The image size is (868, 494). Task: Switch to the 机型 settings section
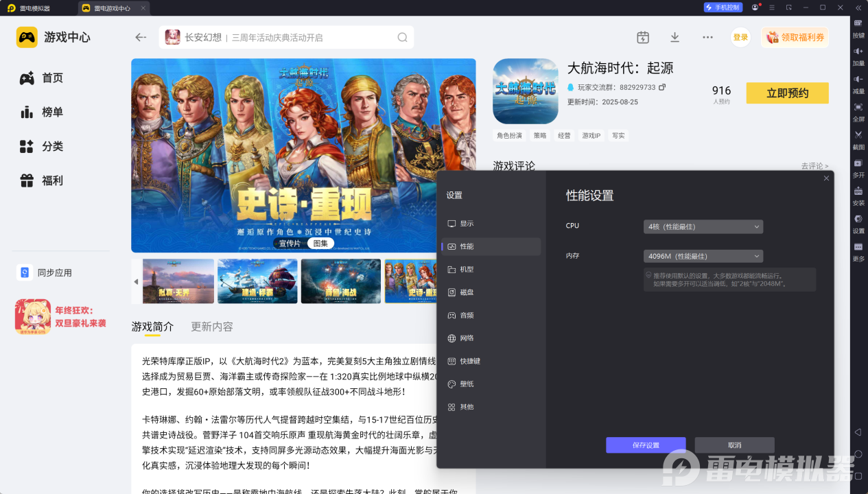click(x=491, y=270)
